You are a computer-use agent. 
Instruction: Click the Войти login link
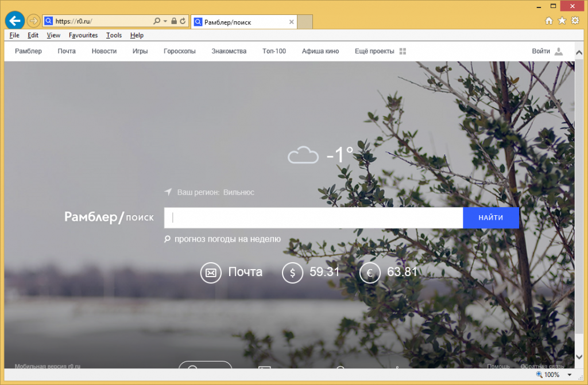click(541, 51)
